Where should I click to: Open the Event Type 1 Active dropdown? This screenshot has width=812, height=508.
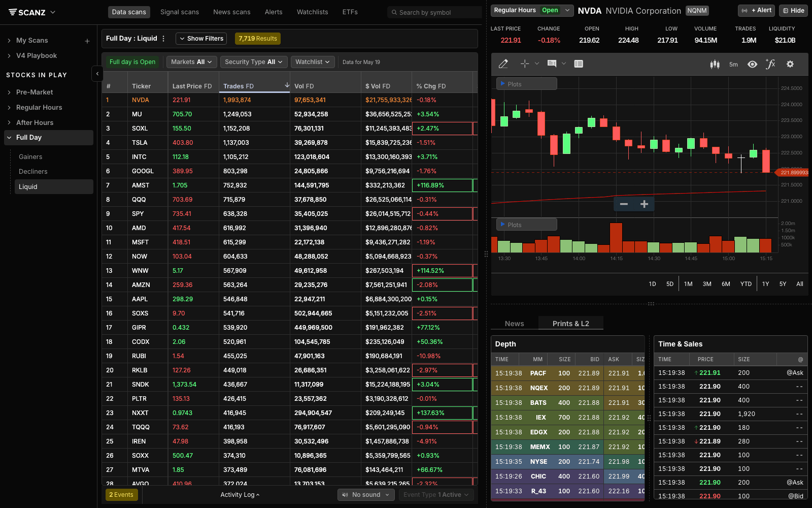click(436, 495)
